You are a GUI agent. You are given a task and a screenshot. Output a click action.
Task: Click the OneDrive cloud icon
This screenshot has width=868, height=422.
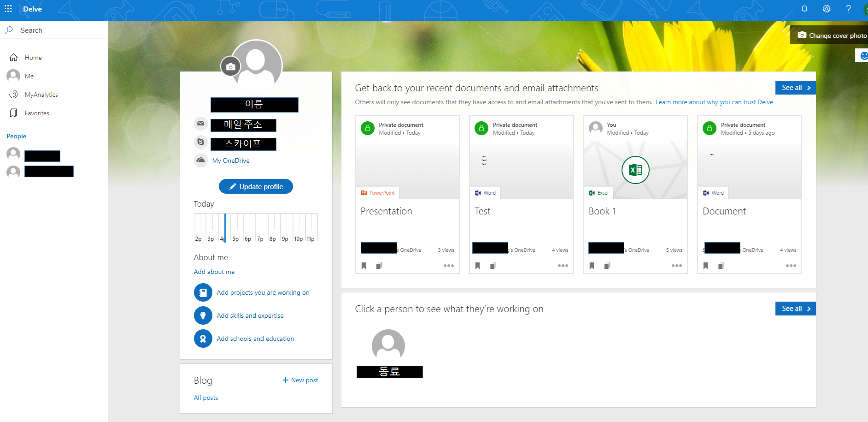pyautogui.click(x=200, y=160)
